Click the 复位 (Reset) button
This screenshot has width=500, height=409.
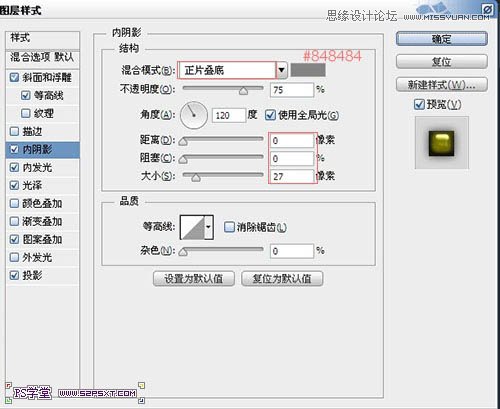click(442, 62)
